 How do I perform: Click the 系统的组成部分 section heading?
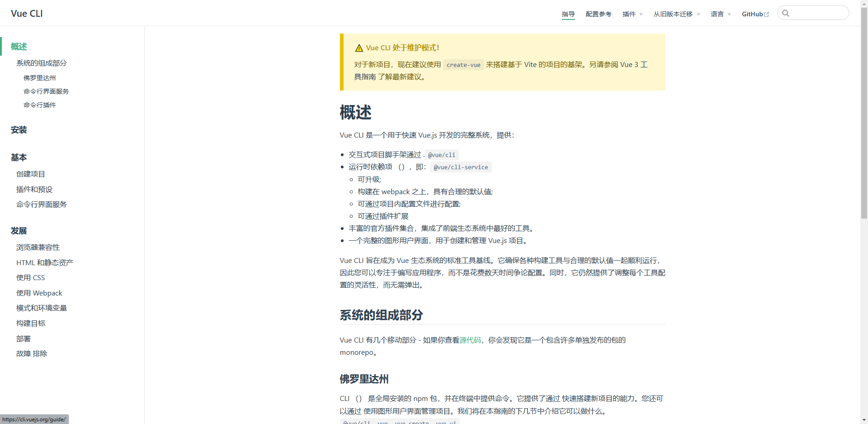pos(381,315)
